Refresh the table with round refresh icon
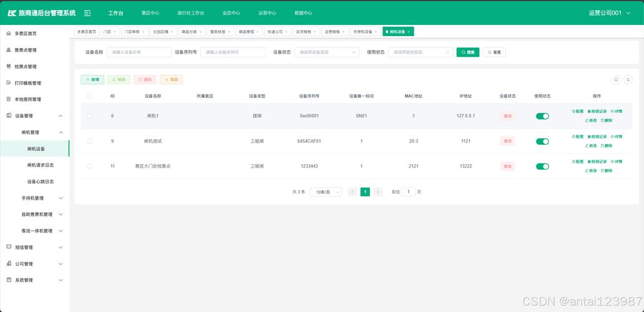This screenshot has width=644, height=312. [628, 80]
